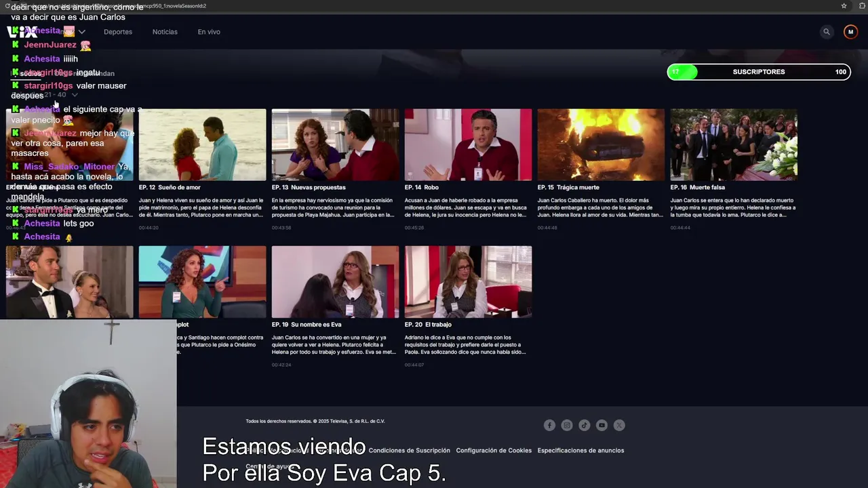Open the M profile avatar

(850, 32)
